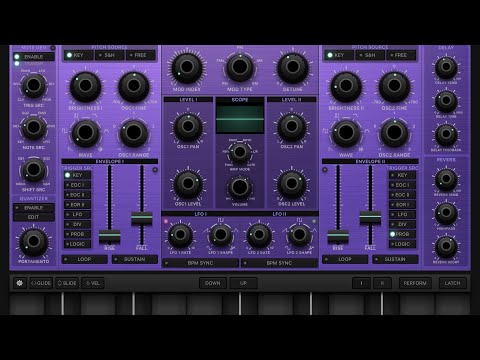This screenshot has height=360, width=480.
Task: Select Free pitch source for oscillator 1
Action: [141, 55]
